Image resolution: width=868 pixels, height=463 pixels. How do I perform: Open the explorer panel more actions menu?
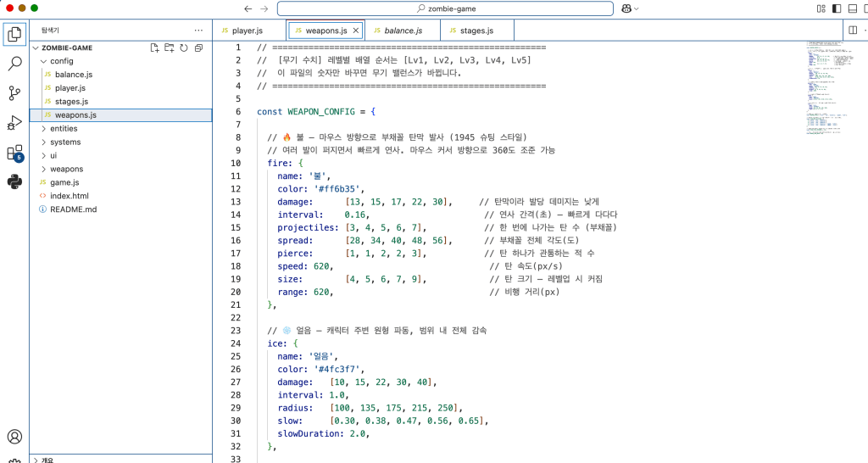pos(198,31)
